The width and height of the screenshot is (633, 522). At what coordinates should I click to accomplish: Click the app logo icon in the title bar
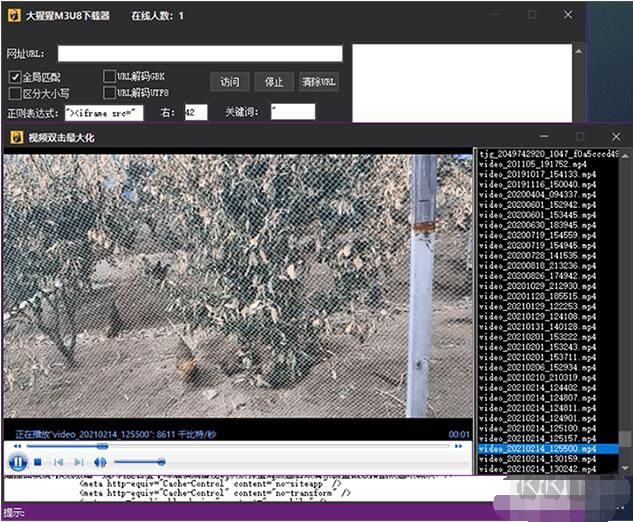(x=14, y=16)
